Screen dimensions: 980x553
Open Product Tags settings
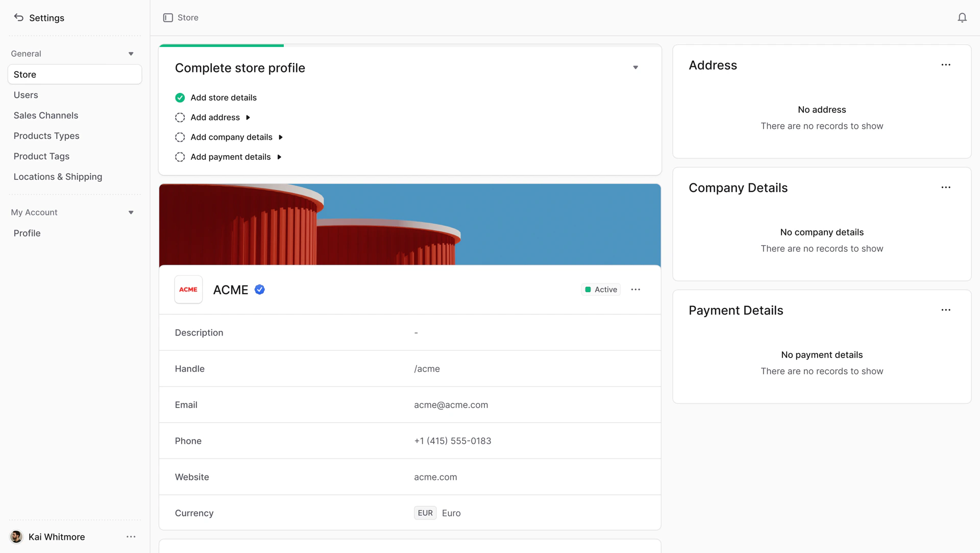(75, 156)
